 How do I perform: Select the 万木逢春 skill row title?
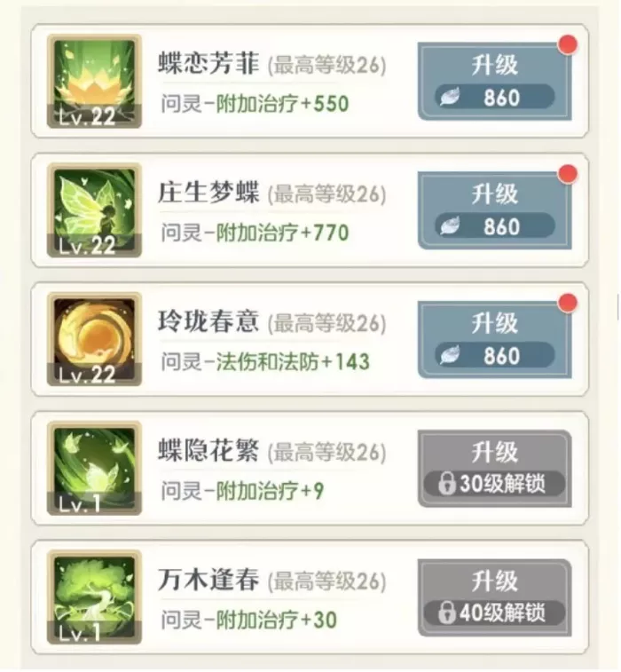(208, 579)
